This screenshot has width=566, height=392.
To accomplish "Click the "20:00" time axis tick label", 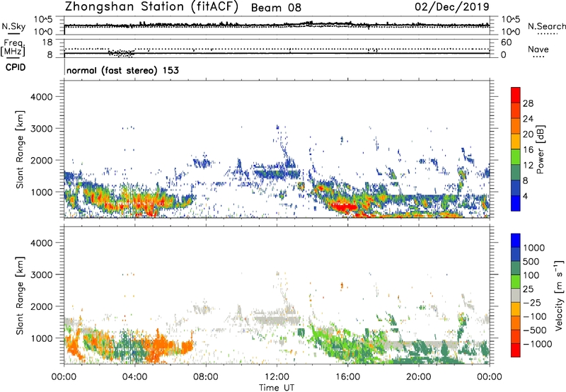I will [419, 377].
